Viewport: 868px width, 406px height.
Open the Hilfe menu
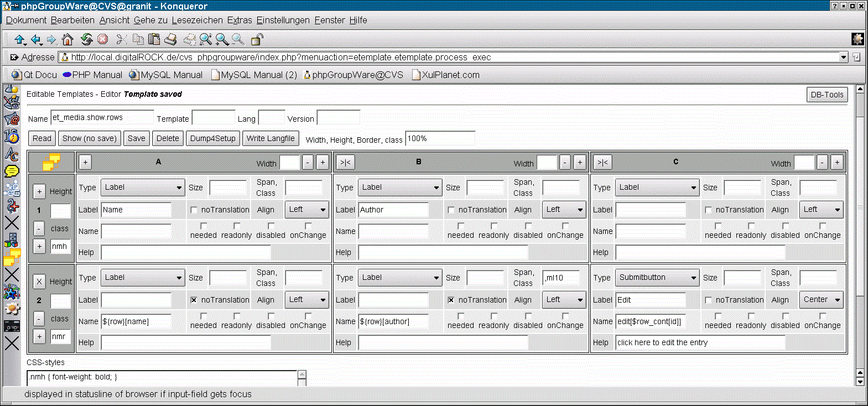click(358, 20)
